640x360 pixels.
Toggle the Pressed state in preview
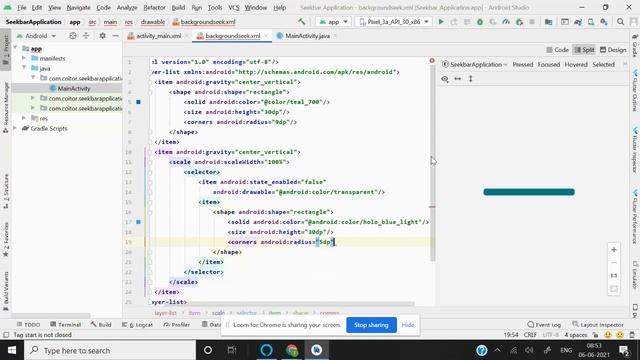pyautogui.click(x=522, y=64)
